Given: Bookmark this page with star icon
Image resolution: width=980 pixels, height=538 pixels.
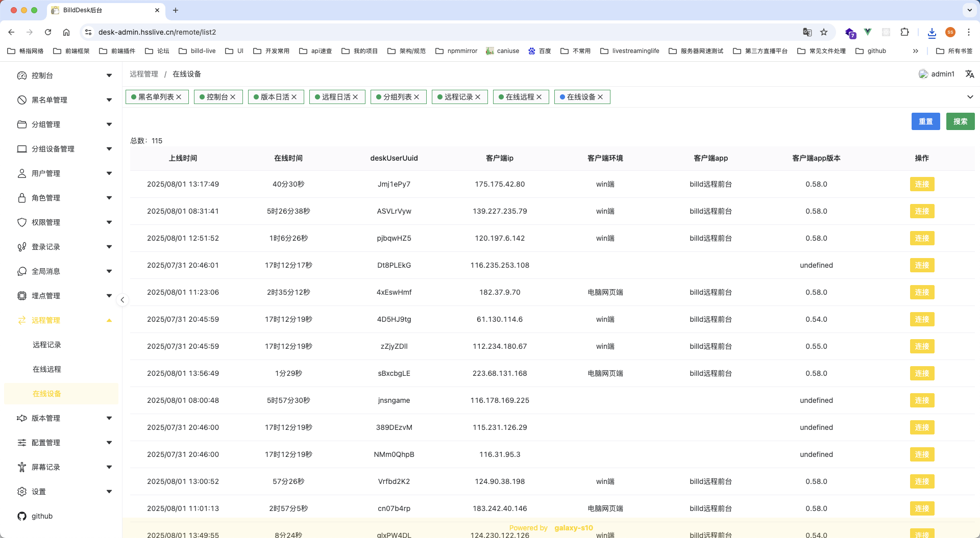Looking at the screenshot, I should point(824,32).
